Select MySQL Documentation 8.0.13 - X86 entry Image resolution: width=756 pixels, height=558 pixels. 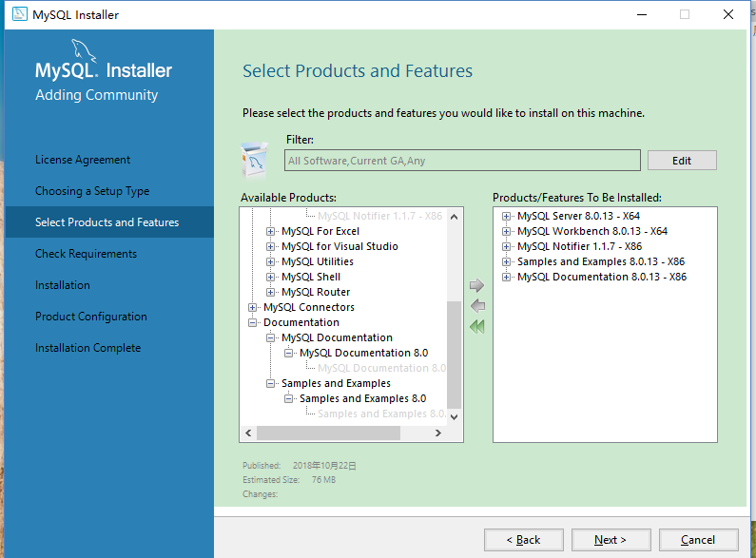tap(602, 277)
